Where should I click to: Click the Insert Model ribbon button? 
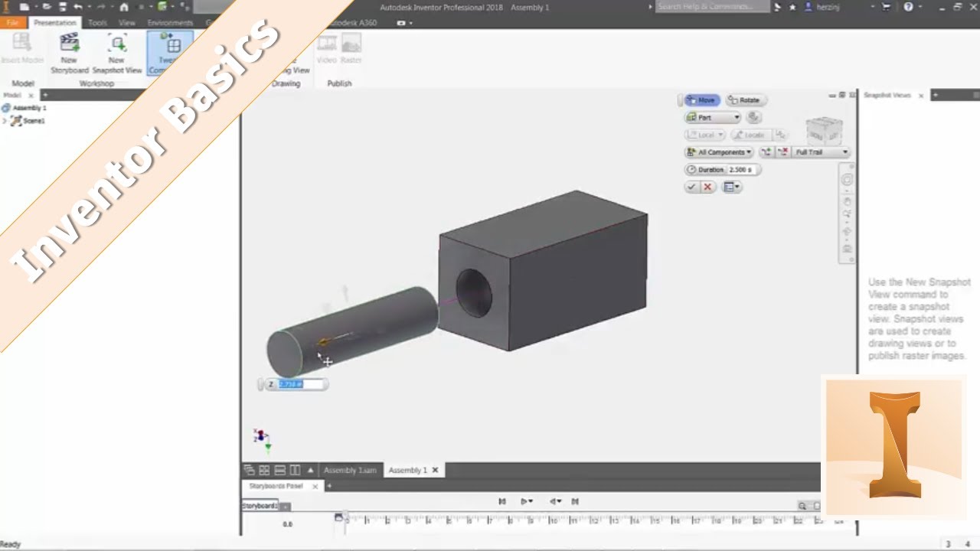click(22, 47)
